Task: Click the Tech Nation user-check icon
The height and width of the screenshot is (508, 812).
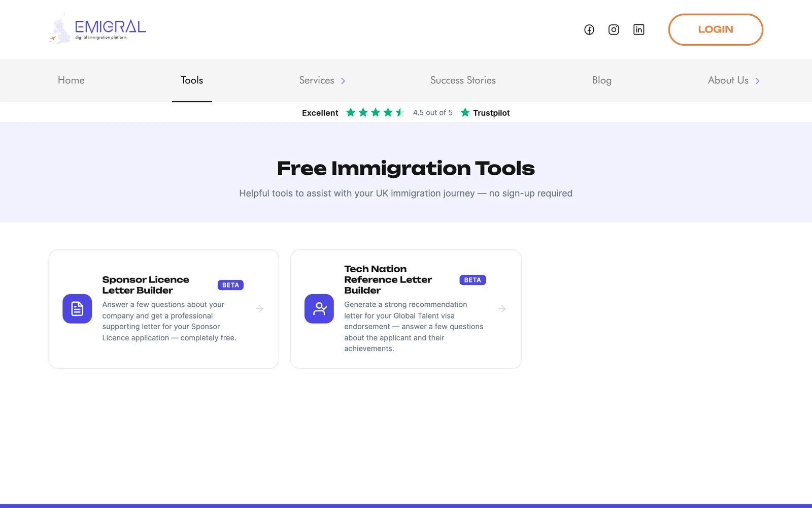Action: [x=319, y=308]
